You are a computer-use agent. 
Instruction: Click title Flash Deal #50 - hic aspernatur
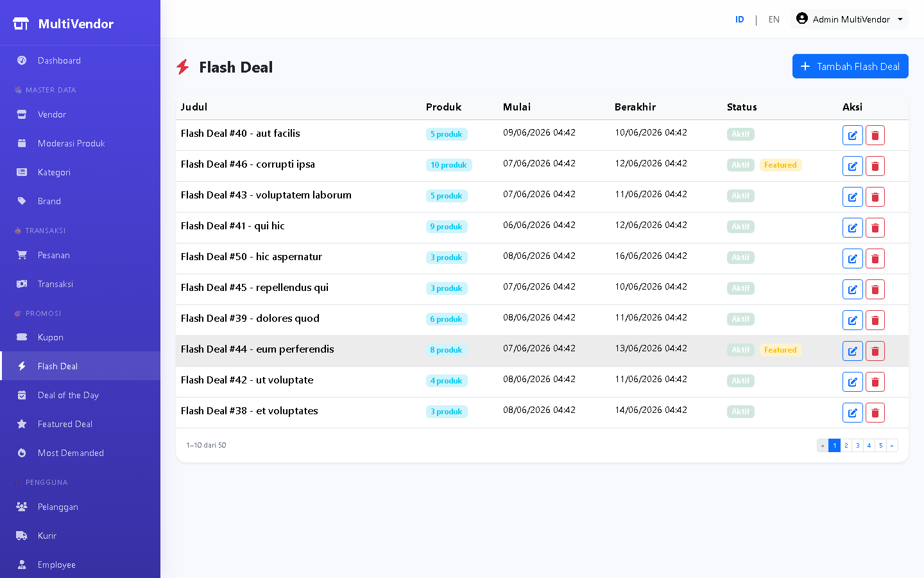(252, 256)
